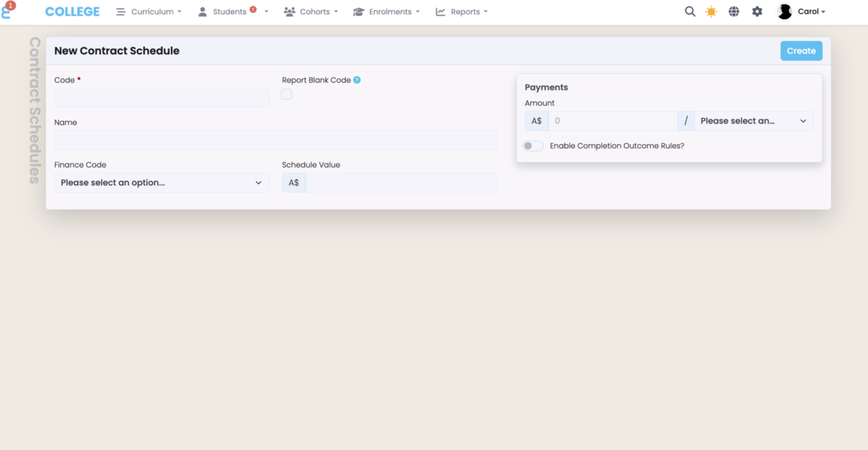This screenshot has height=450, width=868.
Task: Click Carol's profile avatar
Action: point(784,11)
